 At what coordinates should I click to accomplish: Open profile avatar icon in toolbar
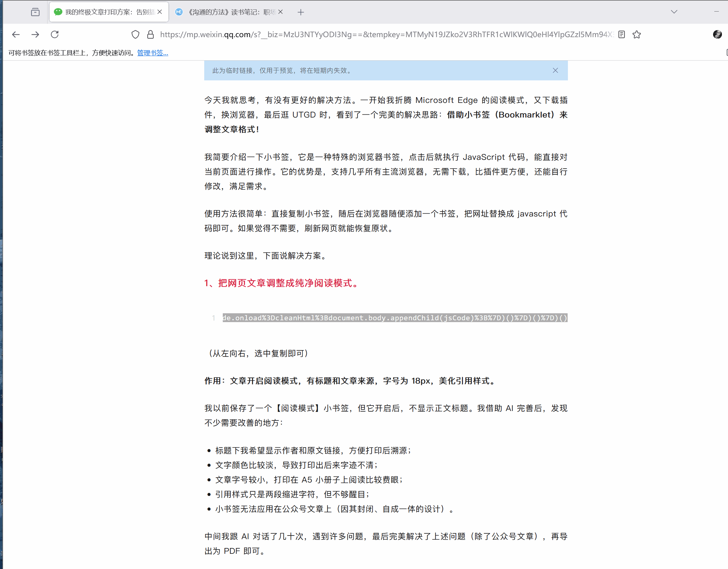pos(717,34)
